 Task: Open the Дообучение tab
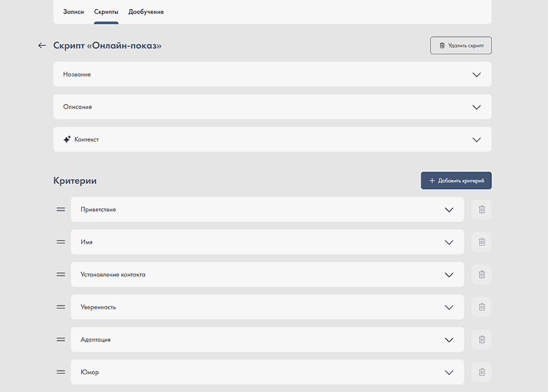pos(146,12)
